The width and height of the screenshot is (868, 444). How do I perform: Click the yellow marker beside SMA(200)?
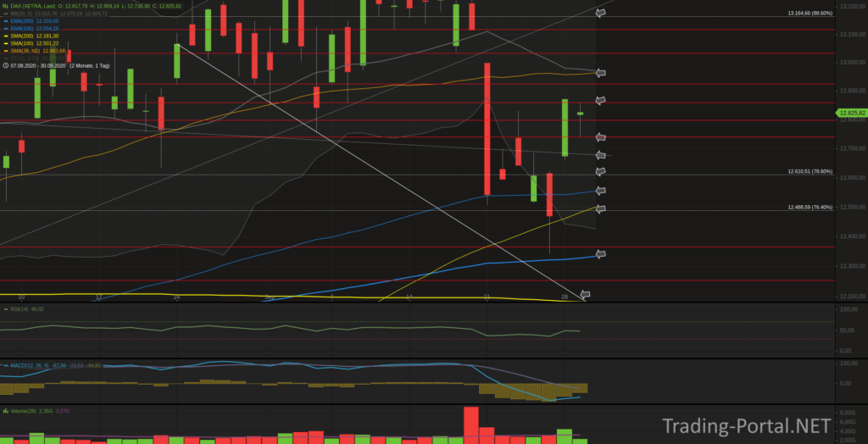(6, 36)
